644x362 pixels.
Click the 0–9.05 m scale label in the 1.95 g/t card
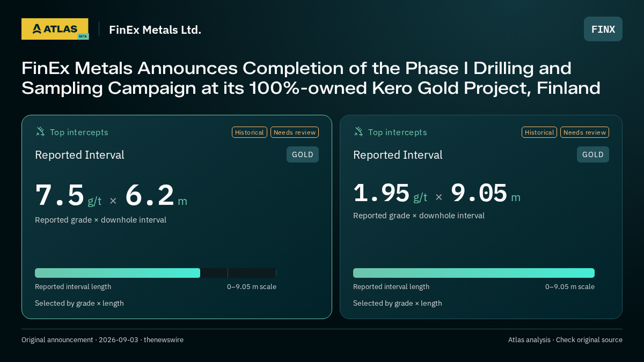[x=570, y=287]
